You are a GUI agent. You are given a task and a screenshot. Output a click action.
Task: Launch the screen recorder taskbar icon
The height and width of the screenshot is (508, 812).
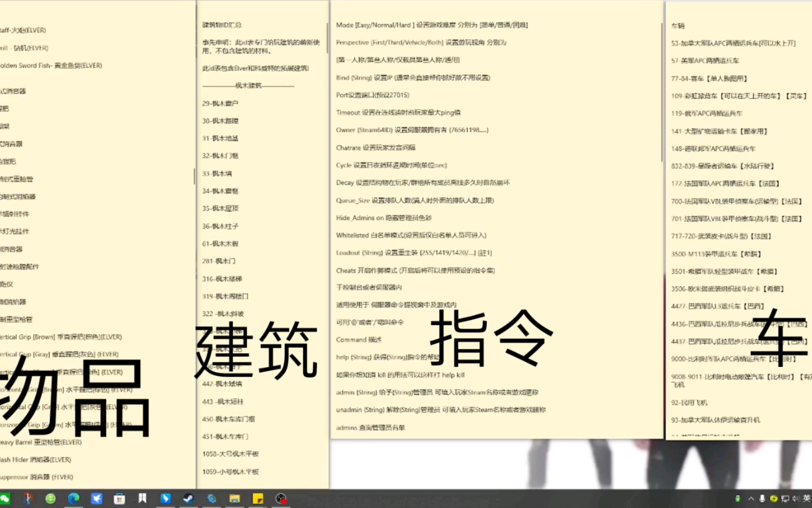(x=281, y=499)
